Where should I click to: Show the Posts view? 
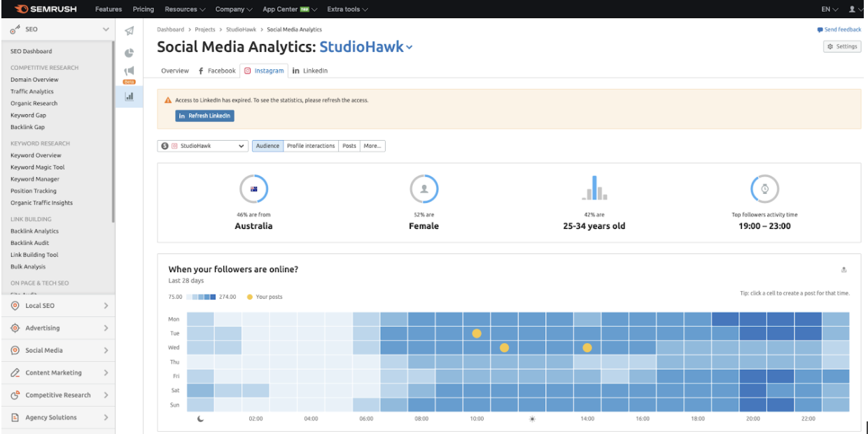pyautogui.click(x=349, y=146)
